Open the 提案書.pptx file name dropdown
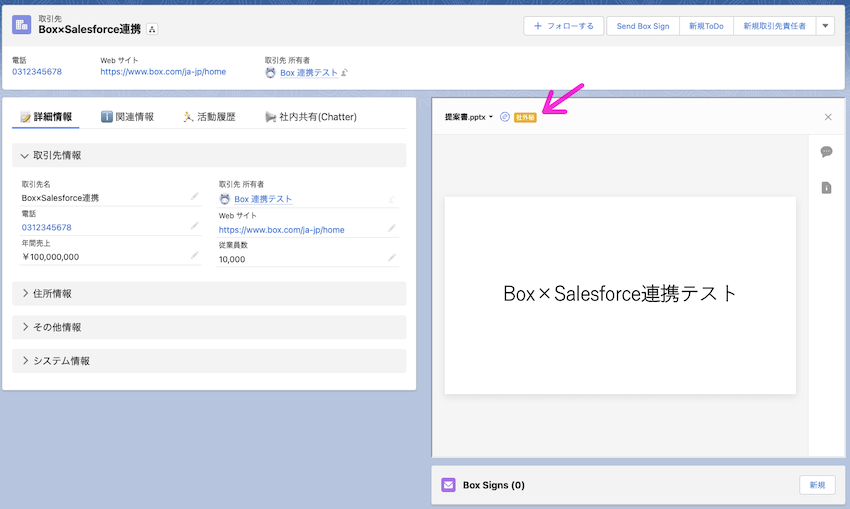This screenshot has height=509, width=850. (469, 117)
